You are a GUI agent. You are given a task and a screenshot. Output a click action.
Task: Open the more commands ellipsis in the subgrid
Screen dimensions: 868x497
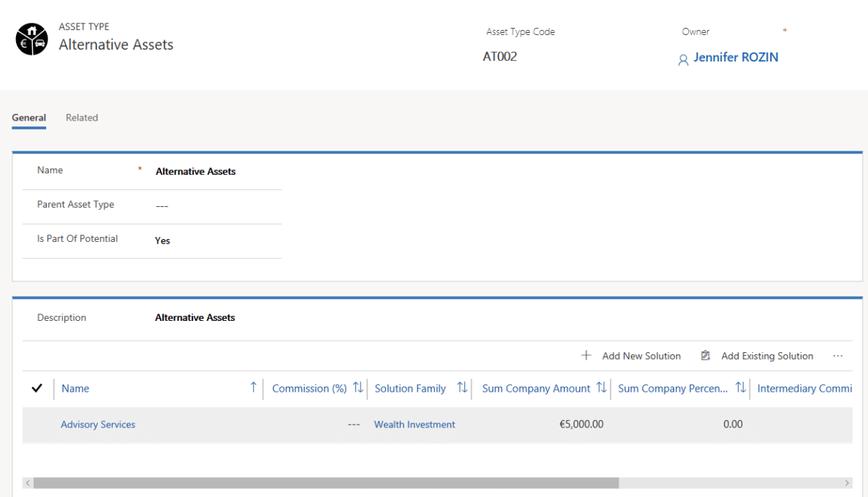837,356
